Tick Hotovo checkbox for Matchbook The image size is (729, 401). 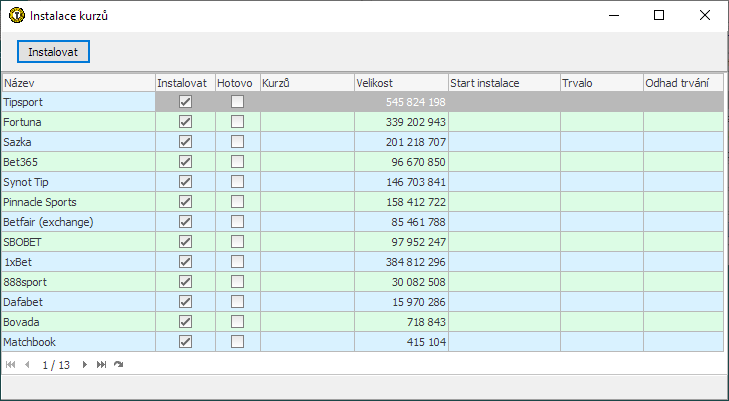(238, 342)
